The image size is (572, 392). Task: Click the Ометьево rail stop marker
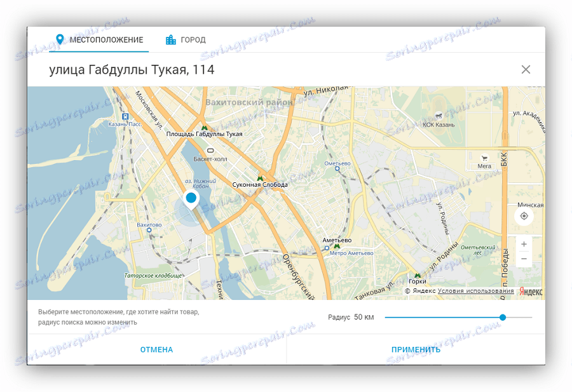337,168
